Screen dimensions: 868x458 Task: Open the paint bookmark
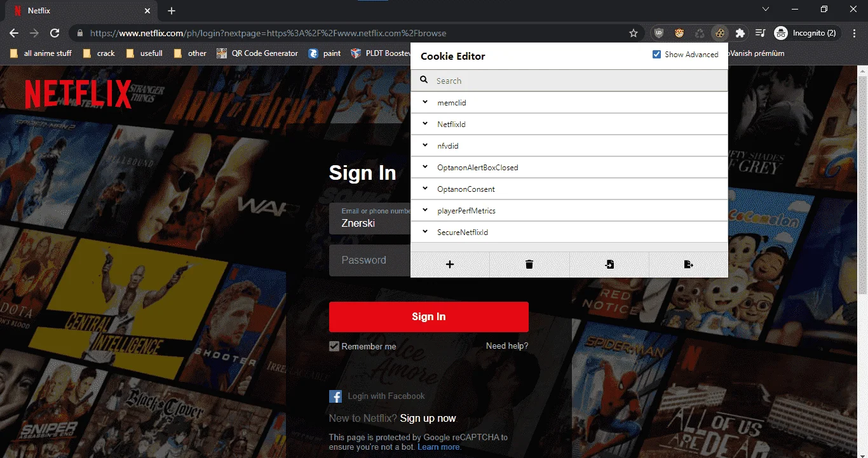click(325, 53)
